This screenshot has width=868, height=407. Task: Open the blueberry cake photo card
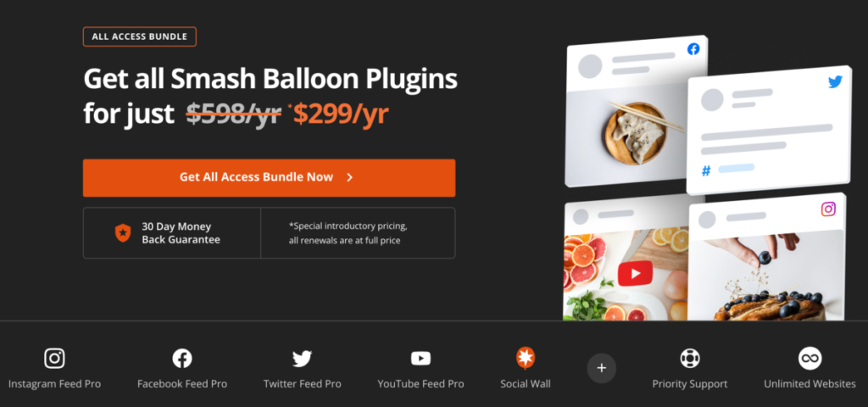click(x=766, y=260)
